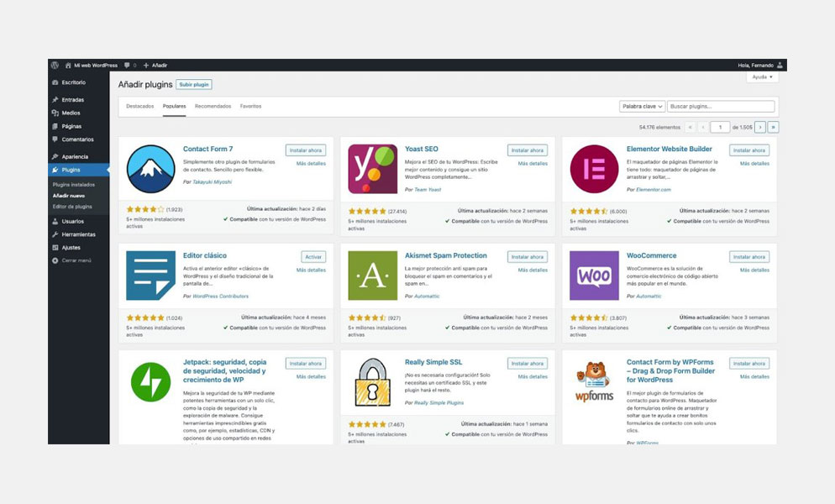Click the Editor clásico plugin icon

click(x=150, y=276)
